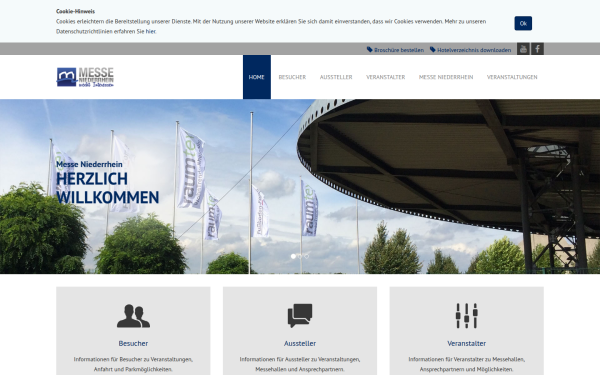This screenshot has height=375, width=600.
Task: Open the Facebook page icon
Action: tap(537, 49)
